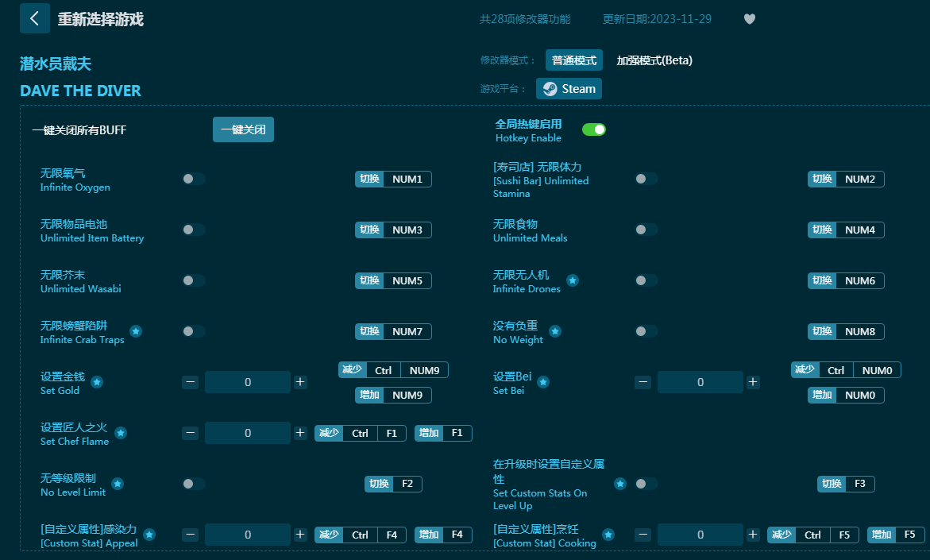The image size is (930, 560).
Task: Click the star icon beside No Level Limit
Action: [118, 484]
